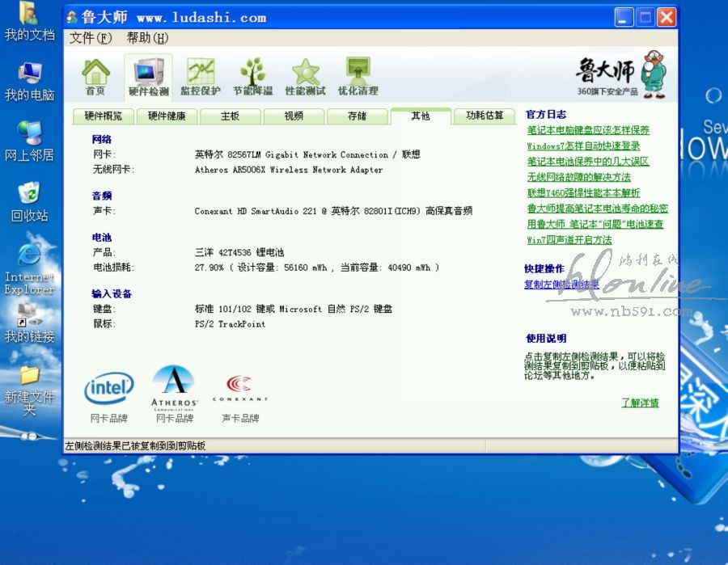
Task: Select the 硬件检测 hardware detection icon
Action: tap(148, 78)
